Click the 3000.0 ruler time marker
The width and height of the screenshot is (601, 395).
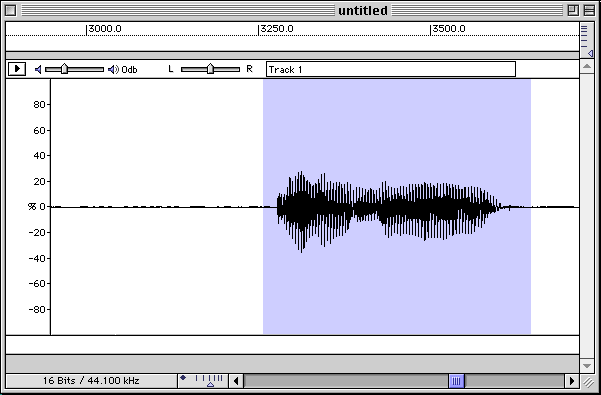(104, 29)
